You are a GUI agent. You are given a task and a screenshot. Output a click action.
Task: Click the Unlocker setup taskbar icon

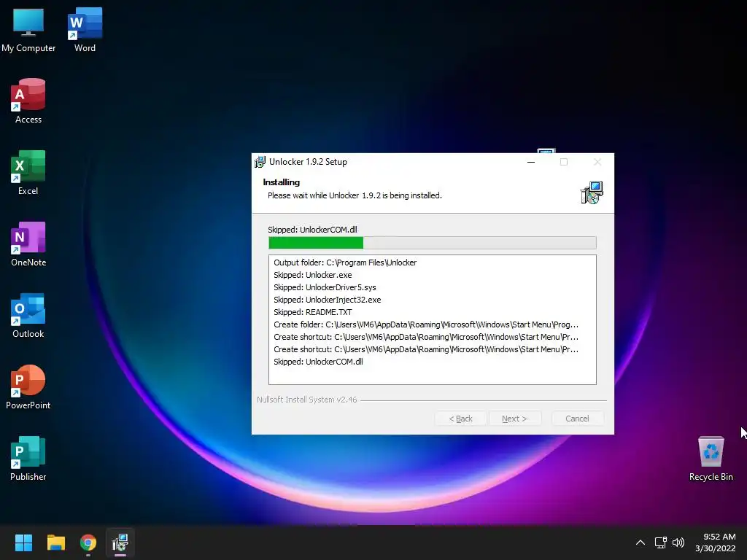120,542
